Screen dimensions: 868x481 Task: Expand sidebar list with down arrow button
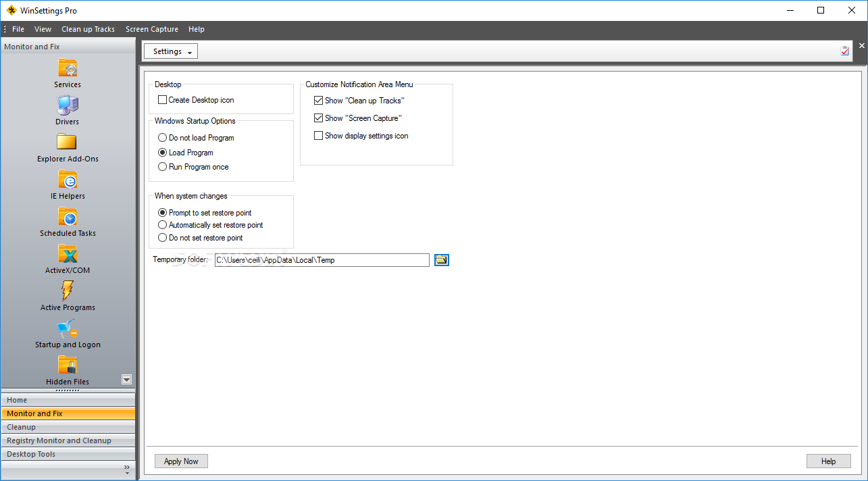(x=126, y=380)
